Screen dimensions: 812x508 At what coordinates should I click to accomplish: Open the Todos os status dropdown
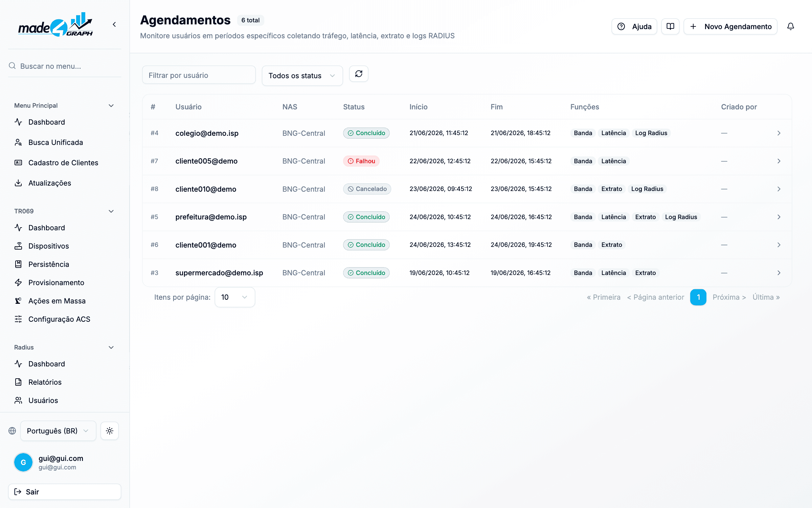tap(302, 76)
